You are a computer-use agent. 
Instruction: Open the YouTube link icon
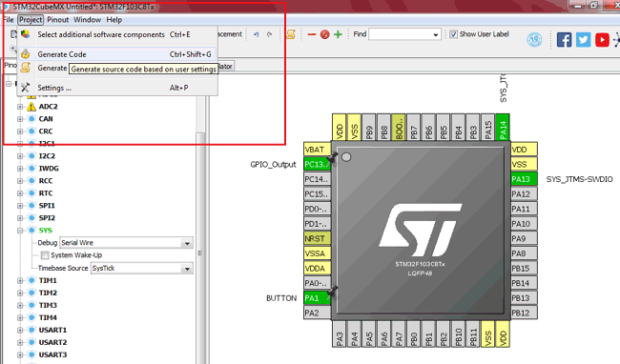[x=602, y=40]
